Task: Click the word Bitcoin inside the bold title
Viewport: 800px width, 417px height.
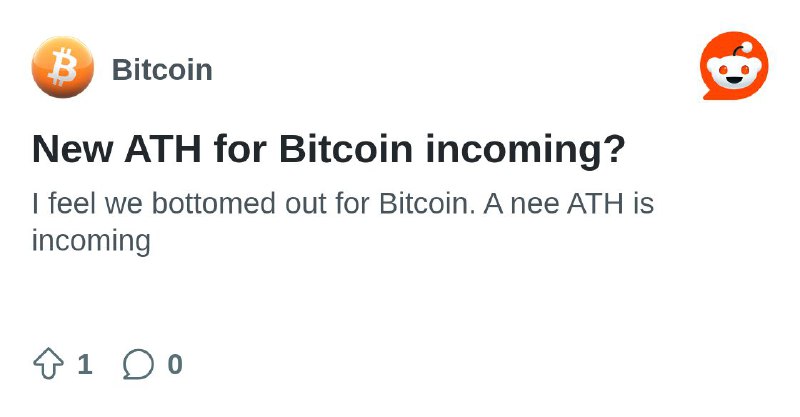Action: click(345, 149)
